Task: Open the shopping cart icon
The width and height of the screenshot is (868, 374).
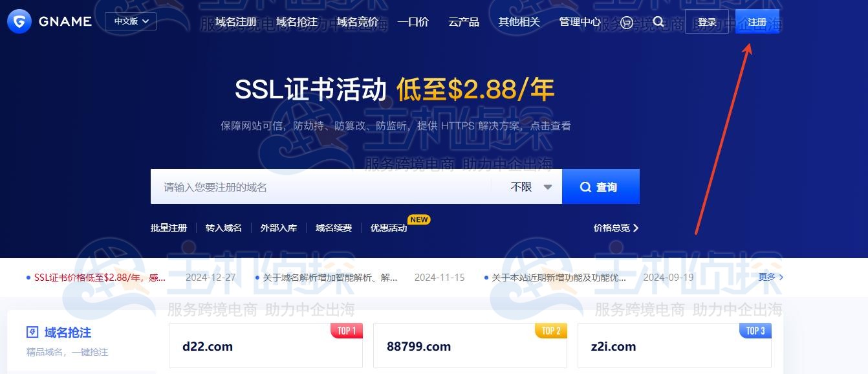Action: [626, 22]
